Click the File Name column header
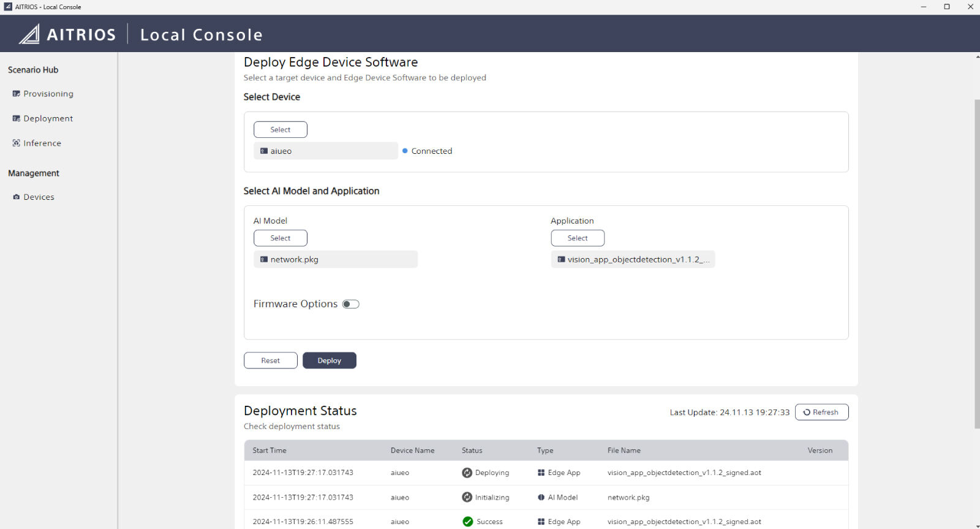The width and height of the screenshot is (980, 529). point(624,451)
